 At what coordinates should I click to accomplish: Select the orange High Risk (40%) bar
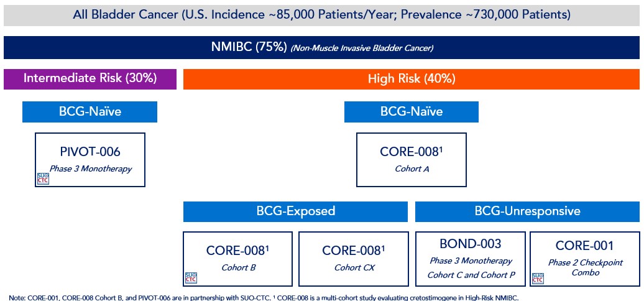coord(412,78)
